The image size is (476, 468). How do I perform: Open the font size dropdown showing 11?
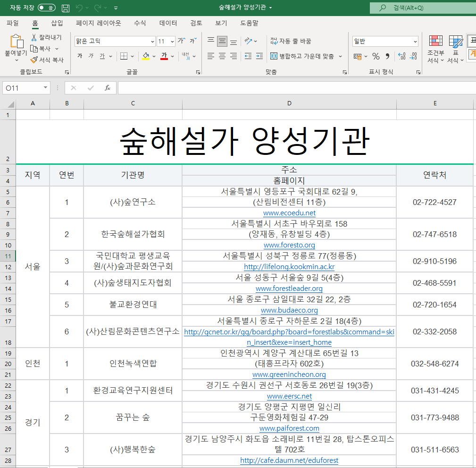[173, 42]
